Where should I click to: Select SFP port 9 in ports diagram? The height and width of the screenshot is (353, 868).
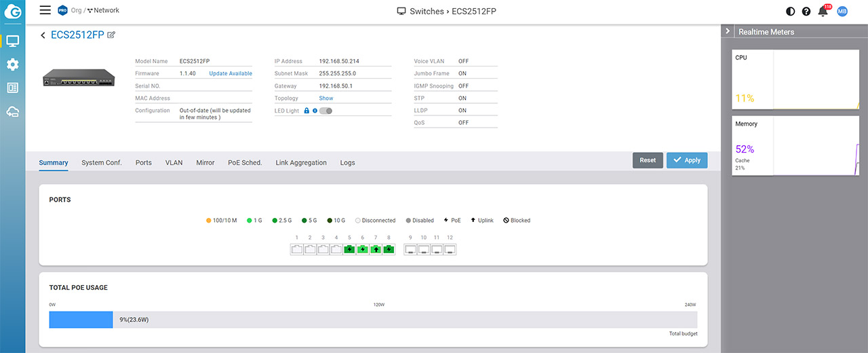pyautogui.click(x=410, y=249)
